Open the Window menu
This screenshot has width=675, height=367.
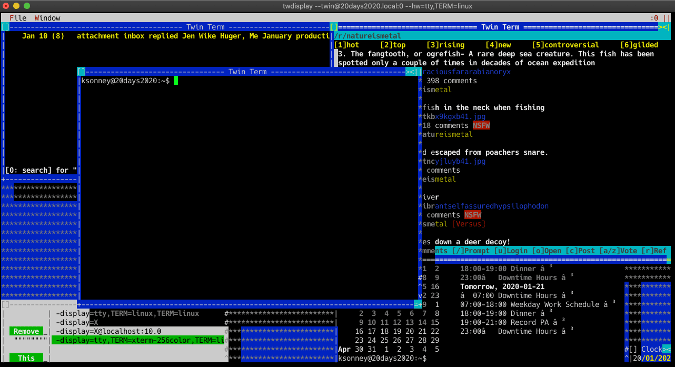coord(47,18)
